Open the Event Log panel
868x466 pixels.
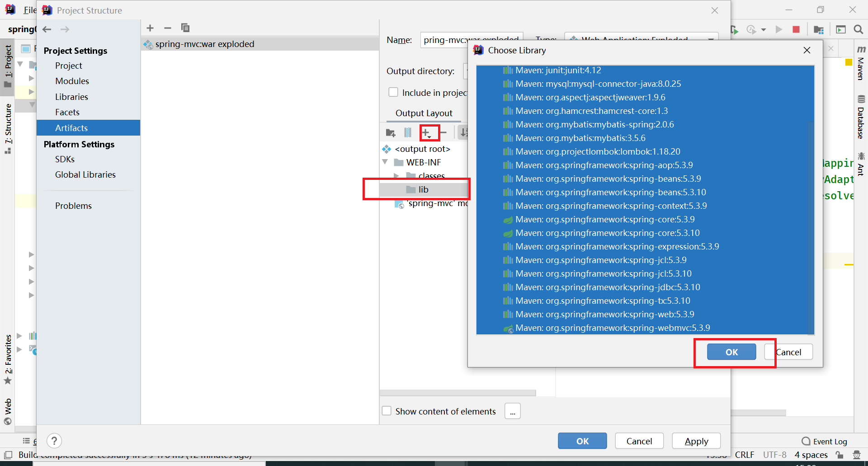click(x=825, y=441)
